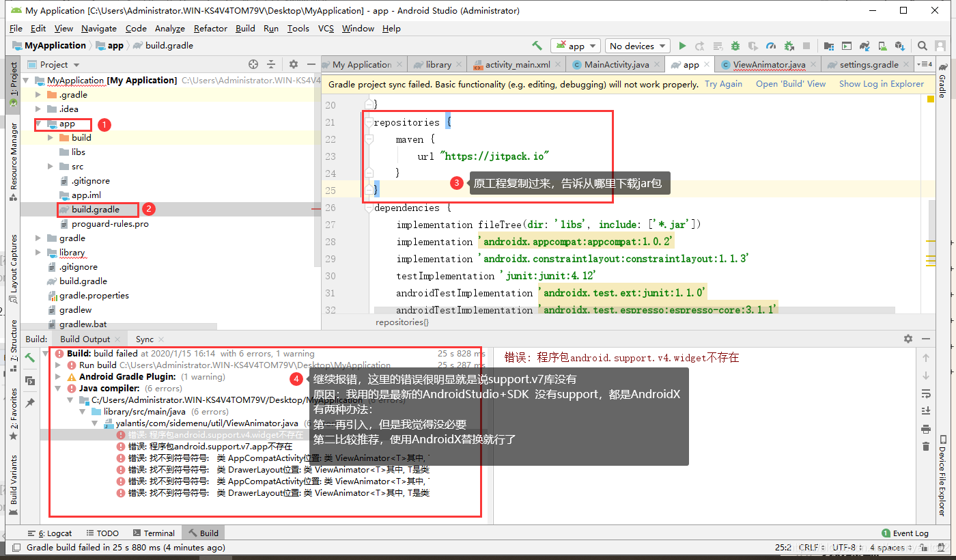Click the Gradle elephant icon on right sidebar

click(942, 66)
